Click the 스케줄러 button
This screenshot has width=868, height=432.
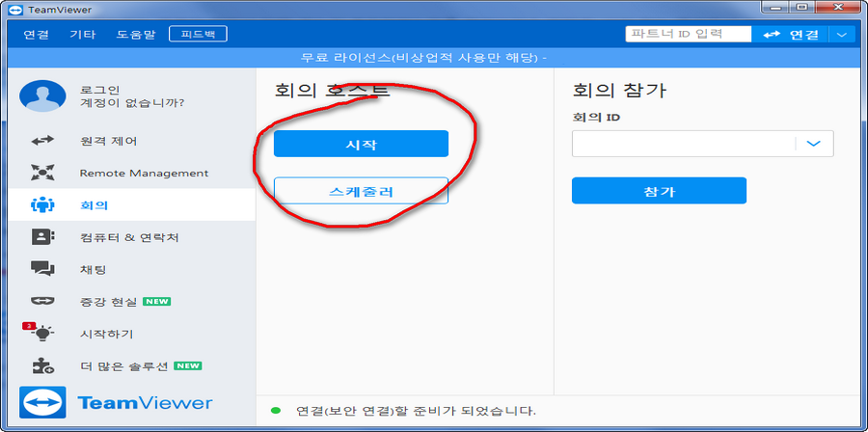361,191
